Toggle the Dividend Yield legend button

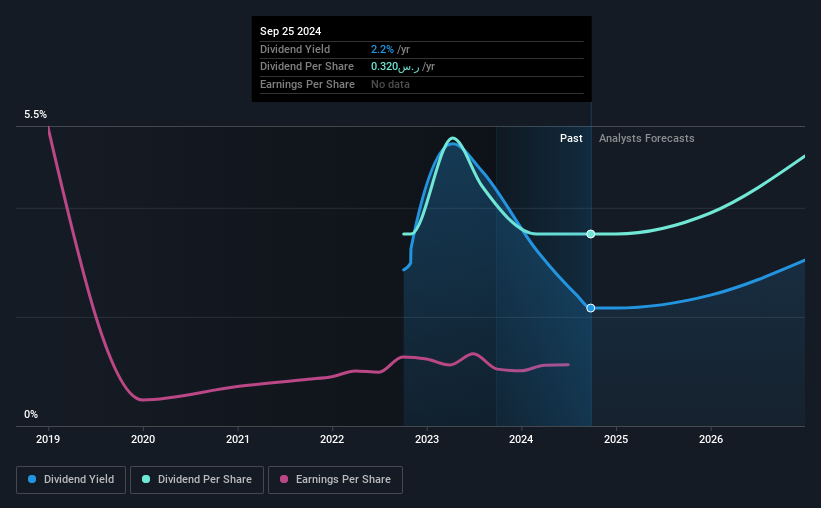(71, 480)
